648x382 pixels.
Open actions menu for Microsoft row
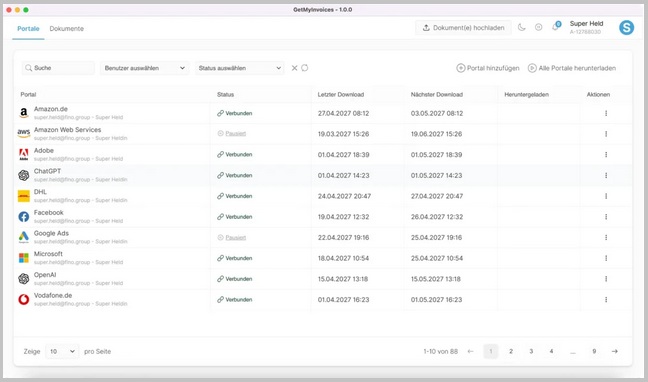click(x=606, y=258)
